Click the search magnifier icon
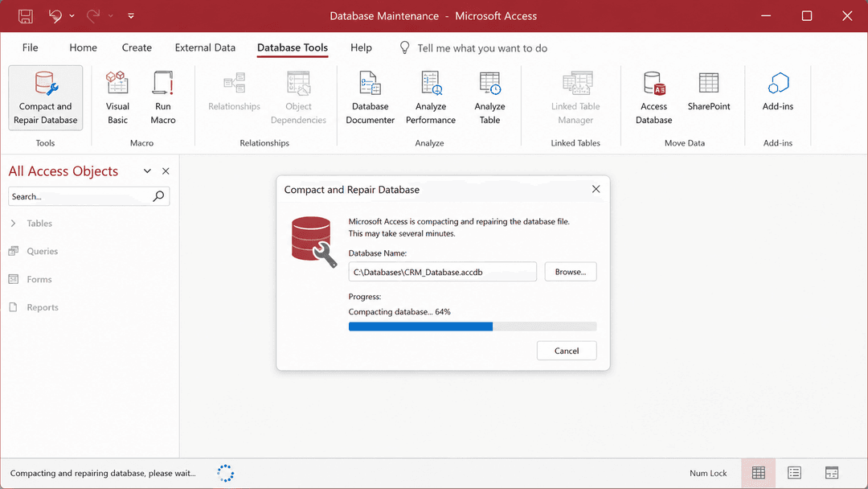 click(x=158, y=196)
